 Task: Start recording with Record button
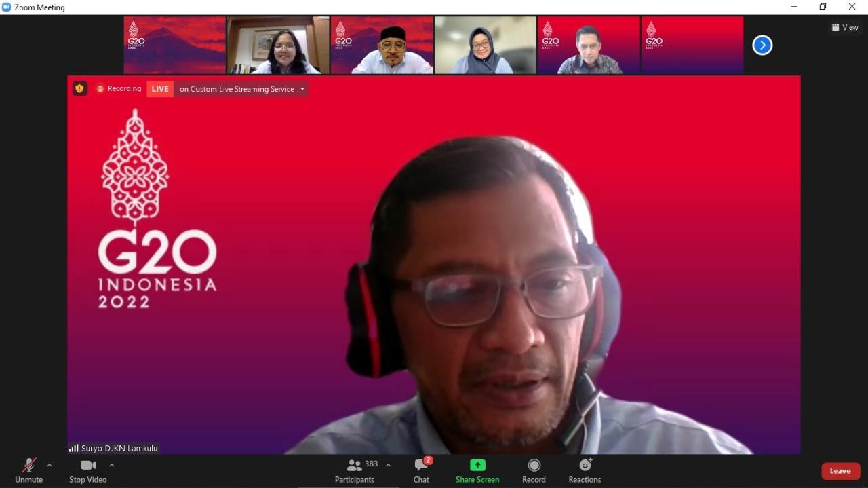pos(534,470)
